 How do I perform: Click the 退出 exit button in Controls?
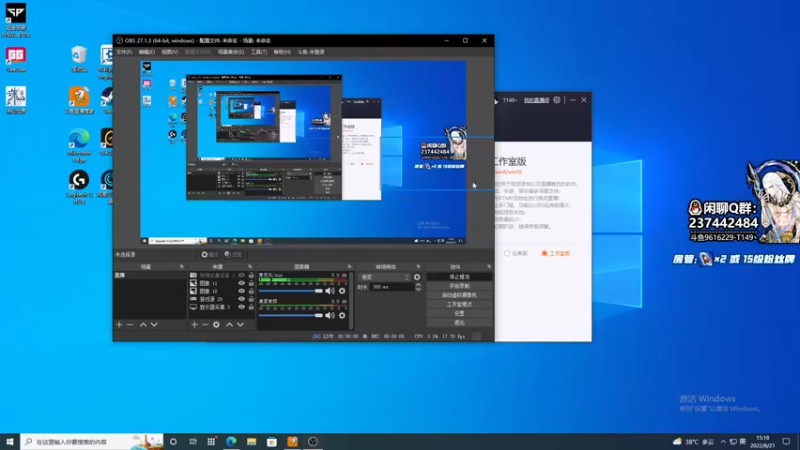pyautogui.click(x=459, y=323)
